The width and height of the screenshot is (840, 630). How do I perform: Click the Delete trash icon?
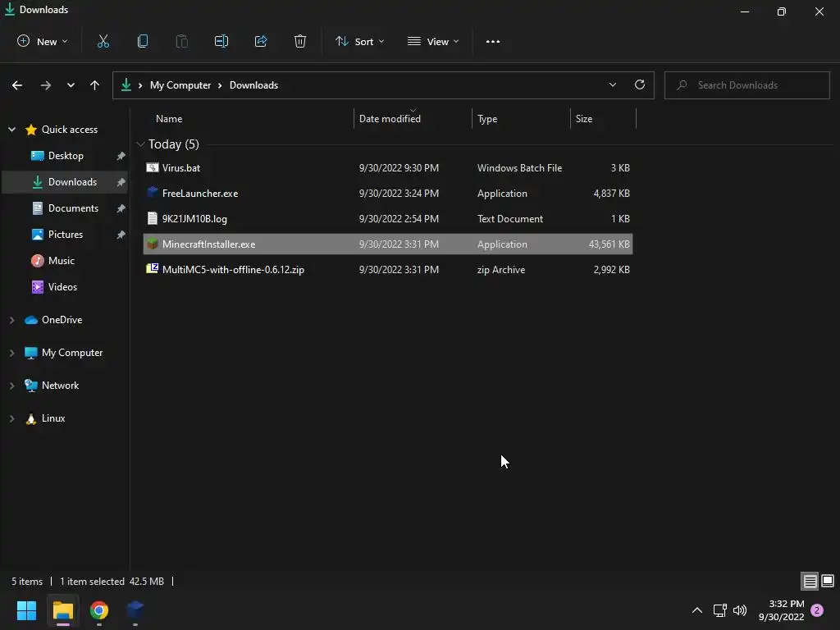(300, 41)
